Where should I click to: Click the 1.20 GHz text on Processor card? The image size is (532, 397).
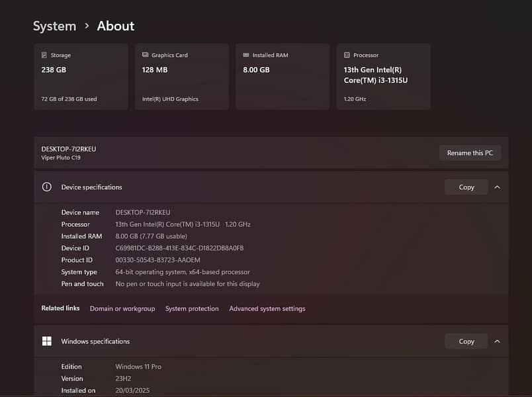pos(355,99)
